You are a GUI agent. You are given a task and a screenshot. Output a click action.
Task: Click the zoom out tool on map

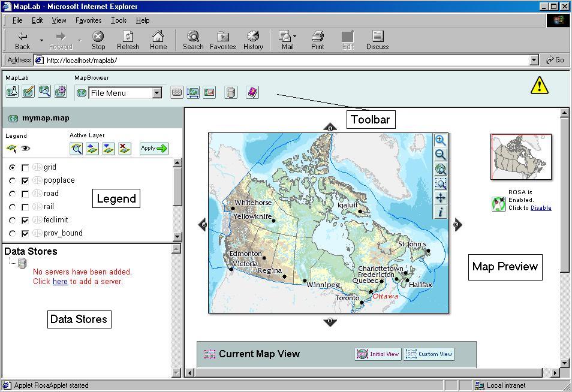440,155
